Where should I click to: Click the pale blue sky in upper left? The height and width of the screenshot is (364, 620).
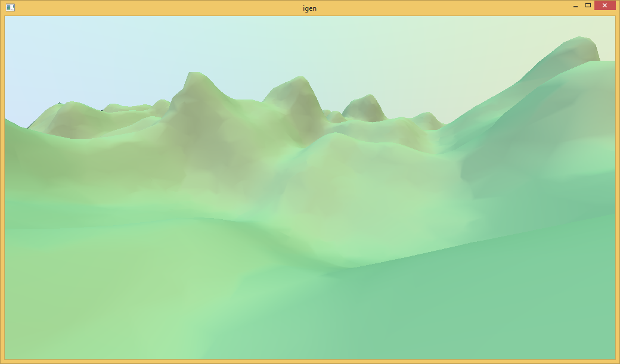(72, 54)
